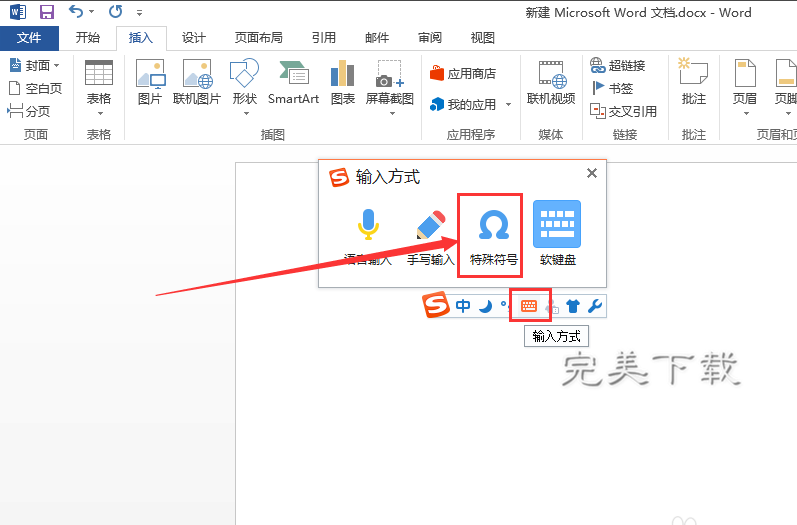Redo with the repeat arrow icon
This screenshot has width=797, height=525.
(115, 11)
